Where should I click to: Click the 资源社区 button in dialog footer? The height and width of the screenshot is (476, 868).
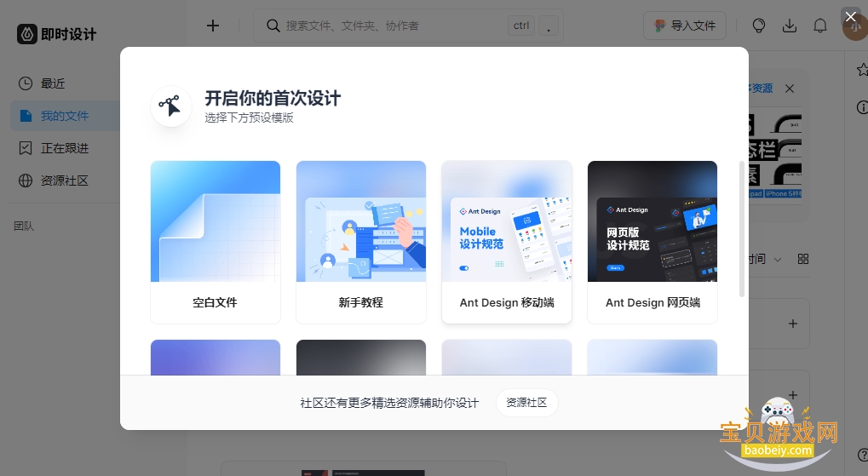pyautogui.click(x=526, y=403)
